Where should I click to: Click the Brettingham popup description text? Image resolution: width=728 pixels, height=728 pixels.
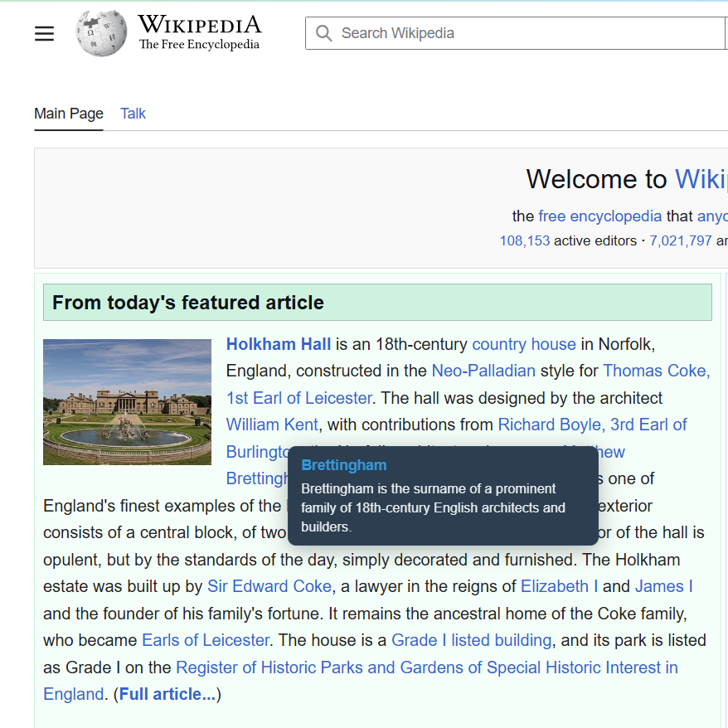pyautogui.click(x=433, y=507)
